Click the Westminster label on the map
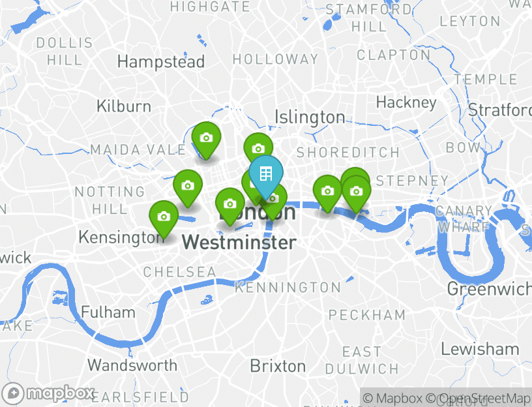 (x=239, y=243)
